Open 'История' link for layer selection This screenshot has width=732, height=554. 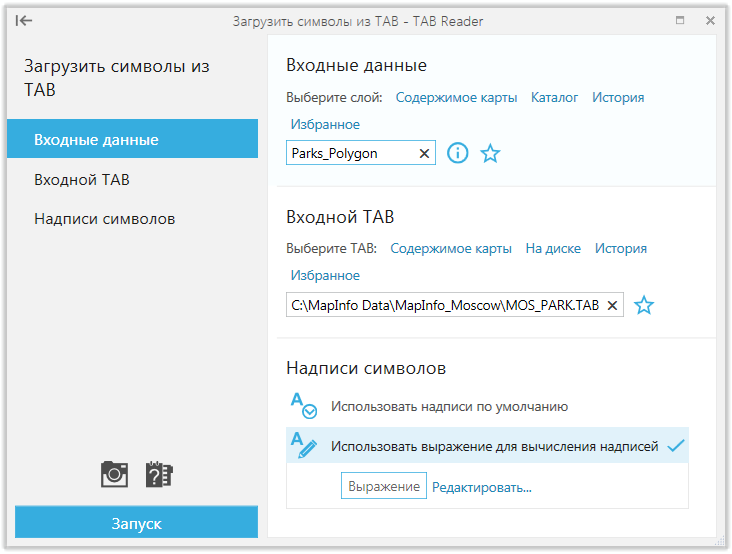[618, 98]
